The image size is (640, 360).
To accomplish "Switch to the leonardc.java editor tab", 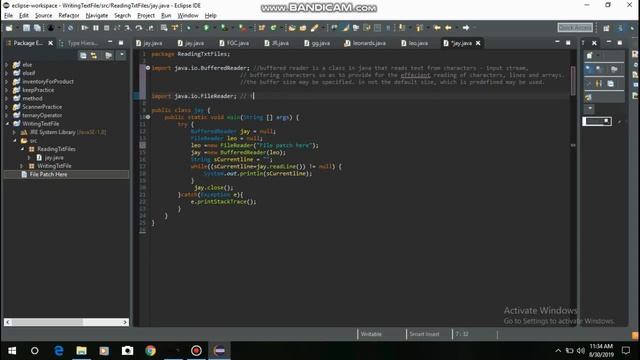I will (x=365, y=43).
